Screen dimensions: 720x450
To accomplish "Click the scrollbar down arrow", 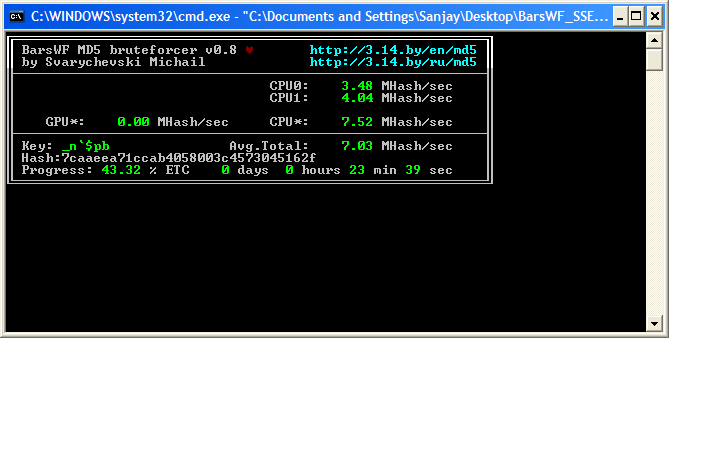I will [654, 324].
